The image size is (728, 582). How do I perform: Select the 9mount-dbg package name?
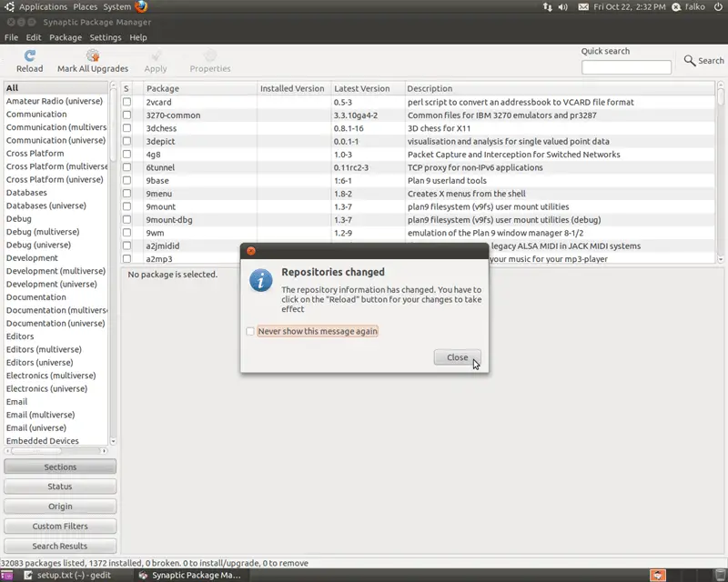pyautogui.click(x=169, y=220)
